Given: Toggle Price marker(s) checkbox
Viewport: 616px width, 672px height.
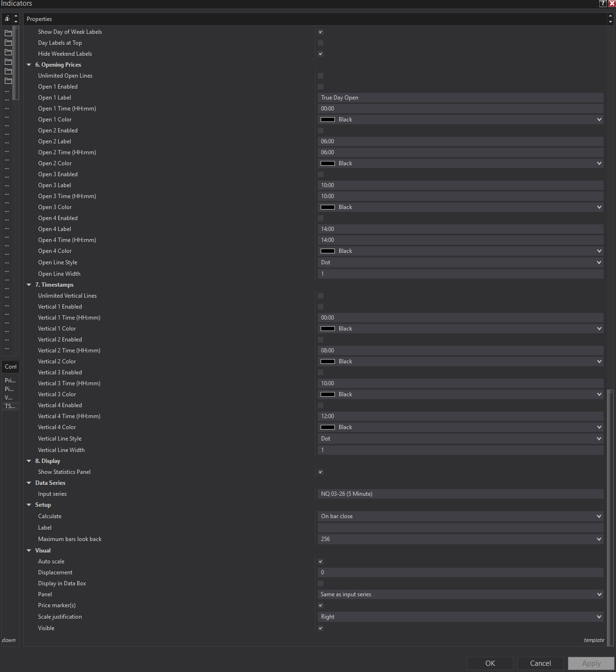Looking at the screenshot, I should click(x=321, y=605).
